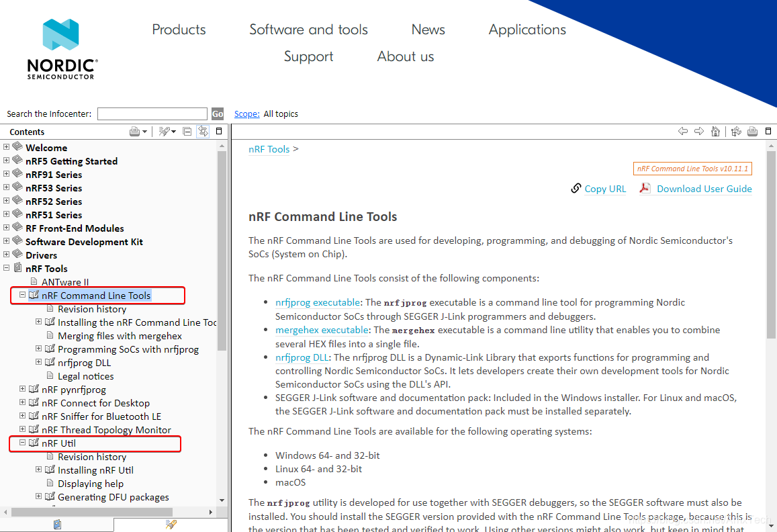Go forward using the right arrow icon

(x=698, y=132)
